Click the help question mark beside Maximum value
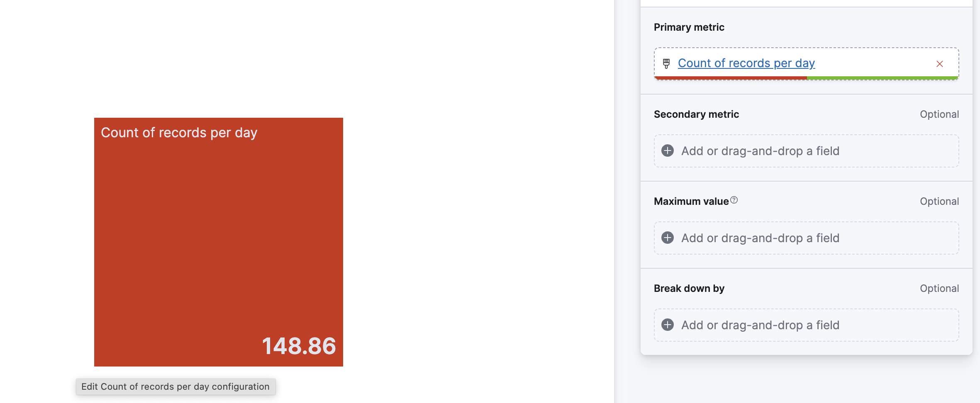Viewport: 980px width, 403px height. [734, 200]
